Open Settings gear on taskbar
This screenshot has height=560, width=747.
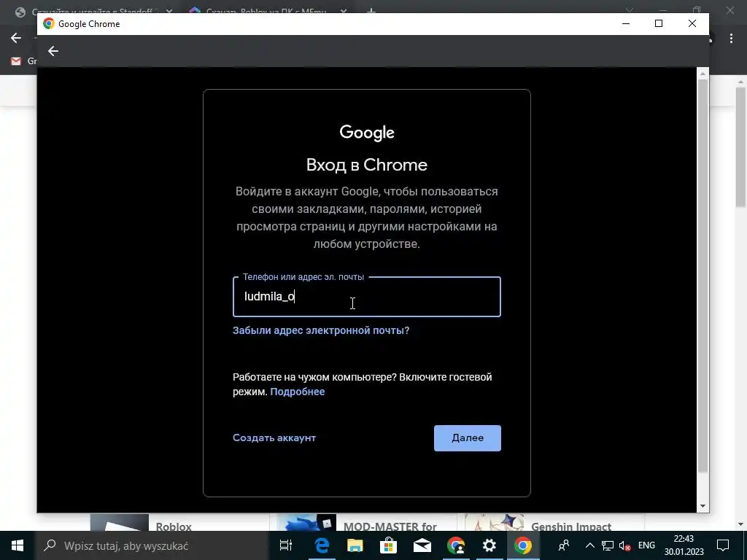tap(489, 545)
